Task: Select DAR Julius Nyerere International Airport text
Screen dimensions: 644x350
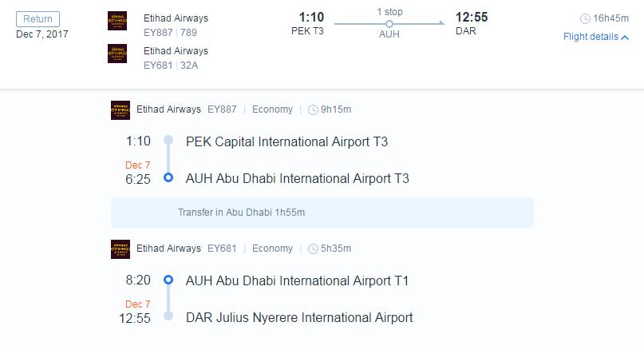Action: click(299, 317)
